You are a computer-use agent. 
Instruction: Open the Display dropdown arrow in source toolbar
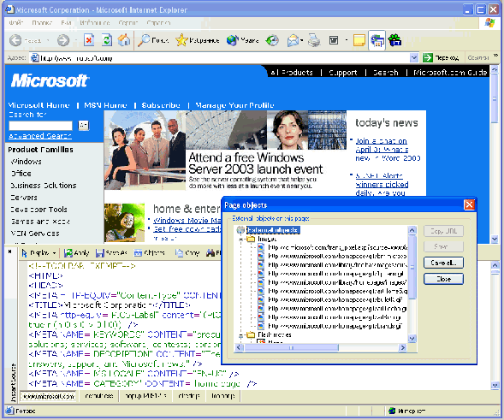[x=54, y=253]
